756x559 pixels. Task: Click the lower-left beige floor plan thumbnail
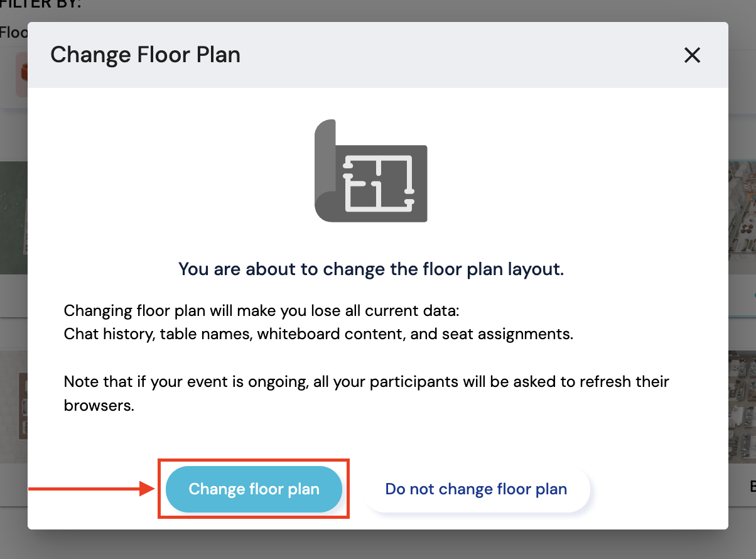[13, 406]
